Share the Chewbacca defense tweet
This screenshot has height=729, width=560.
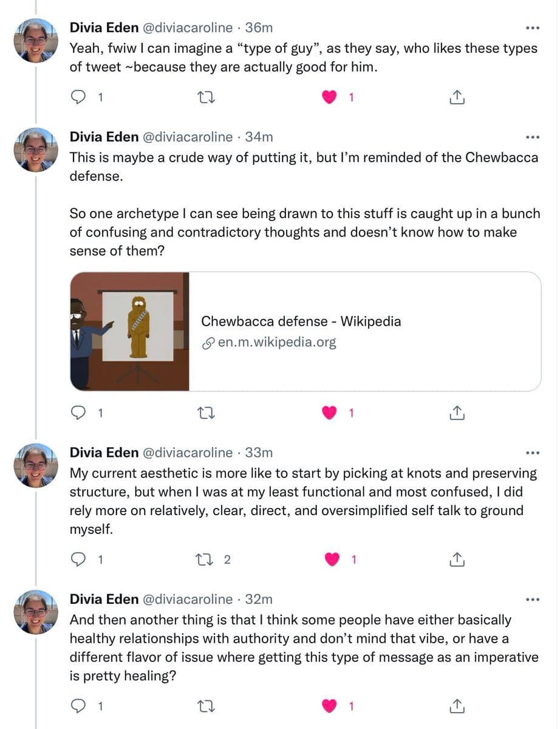coord(457,413)
